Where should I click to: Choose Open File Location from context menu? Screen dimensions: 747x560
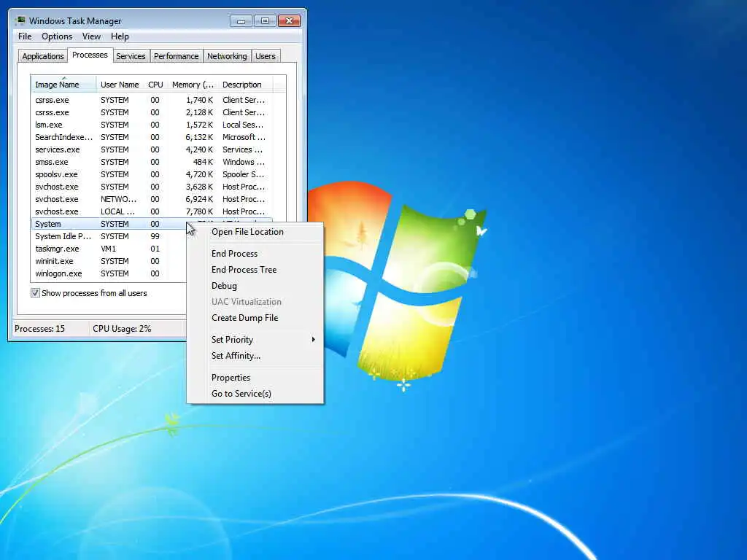click(x=255, y=232)
